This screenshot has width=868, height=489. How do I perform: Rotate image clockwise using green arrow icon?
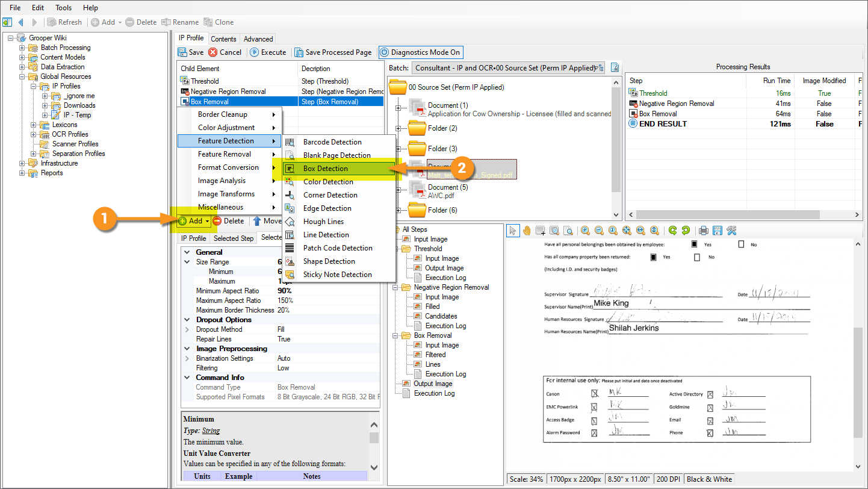pyautogui.click(x=672, y=231)
